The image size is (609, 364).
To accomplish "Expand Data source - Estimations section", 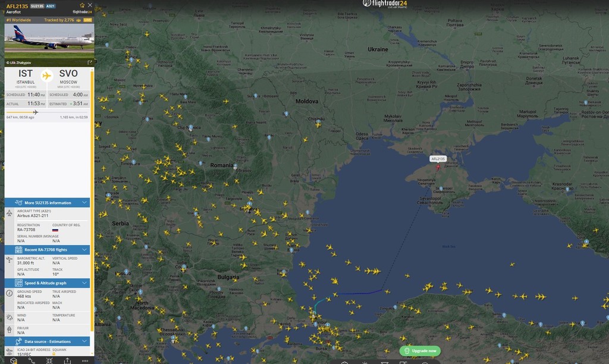I will click(47, 341).
